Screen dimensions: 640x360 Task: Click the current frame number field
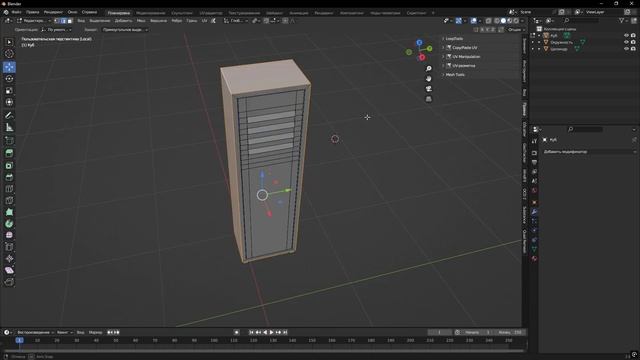439,332
